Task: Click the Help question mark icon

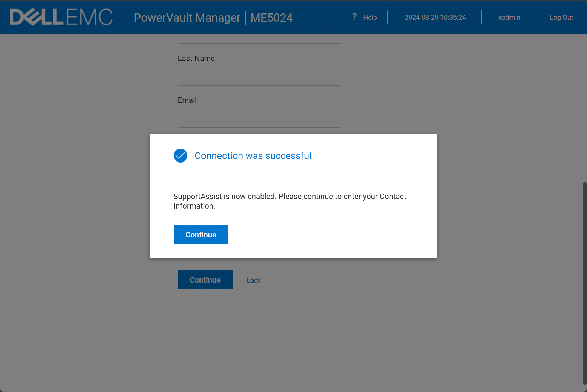Action: tap(354, 17)
